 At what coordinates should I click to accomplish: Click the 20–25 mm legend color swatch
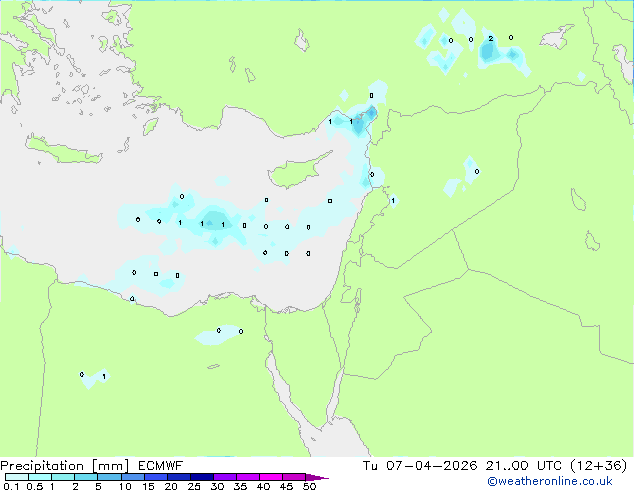point(179,477)
